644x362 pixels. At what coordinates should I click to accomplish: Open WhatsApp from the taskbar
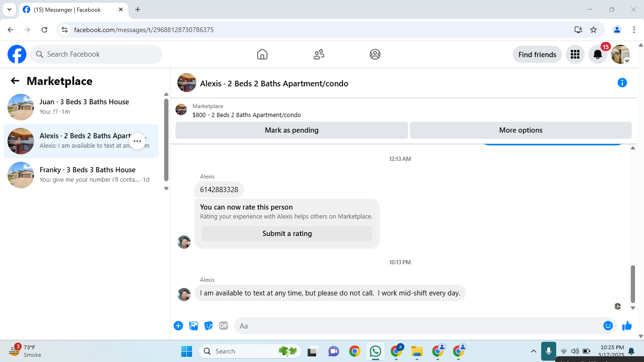[376, 351]
